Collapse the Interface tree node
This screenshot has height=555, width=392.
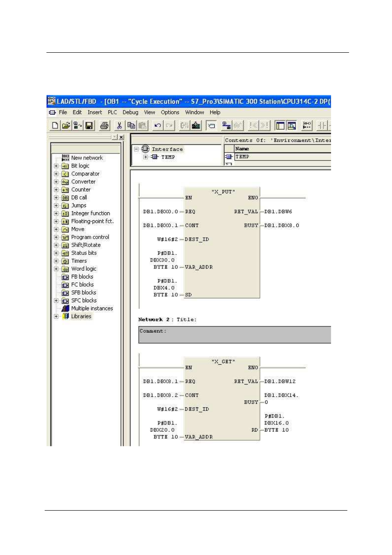click(x=137, y=149)
